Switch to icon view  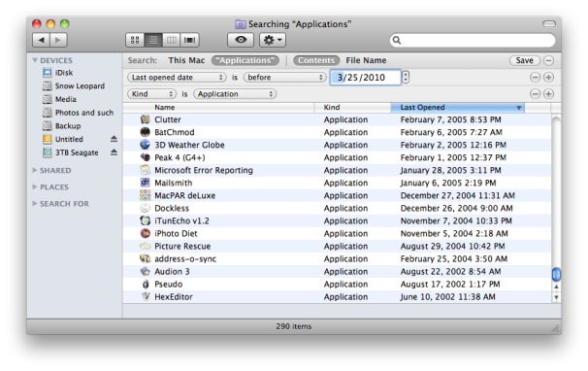[135, 40]
